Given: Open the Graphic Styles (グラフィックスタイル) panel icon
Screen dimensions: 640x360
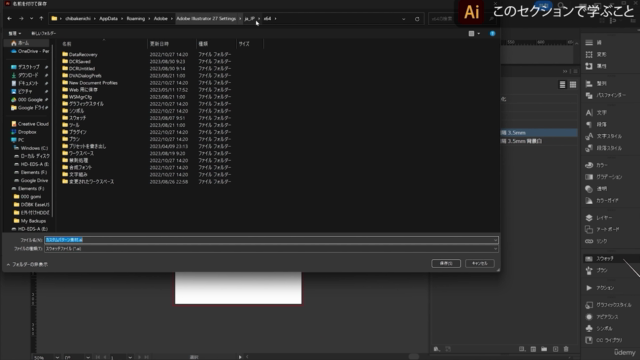Looking at the screenshot, I should [x=589, y=305].
